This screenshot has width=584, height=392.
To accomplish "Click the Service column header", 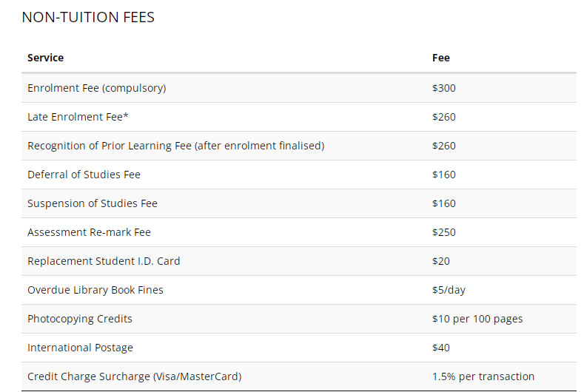I will pos(46,58).
